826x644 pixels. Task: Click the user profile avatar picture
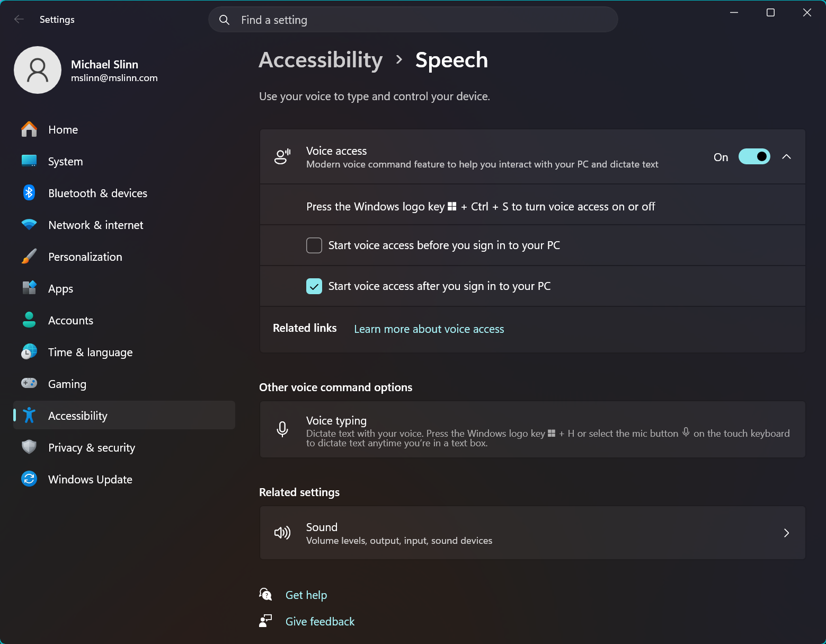point(38,70)
